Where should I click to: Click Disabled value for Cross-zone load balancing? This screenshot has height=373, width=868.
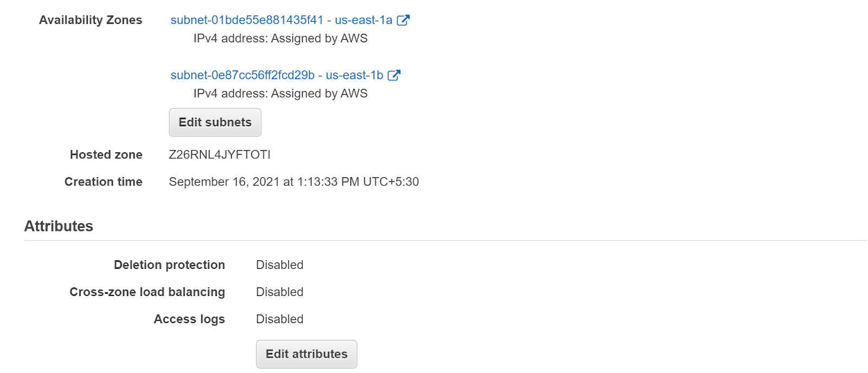click(279, 292)
